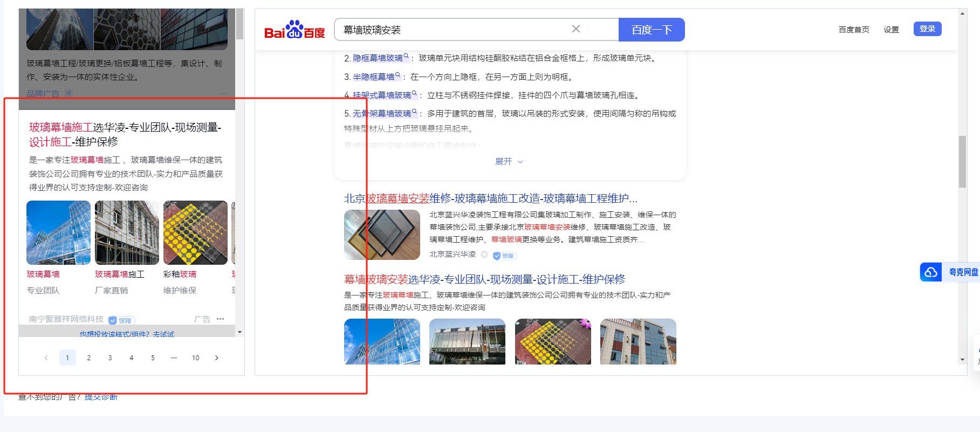The image size is (980, 433).
Task: Open the 幕墙玻璃安装选华凌 result title
Action: [x=484, y=279]
